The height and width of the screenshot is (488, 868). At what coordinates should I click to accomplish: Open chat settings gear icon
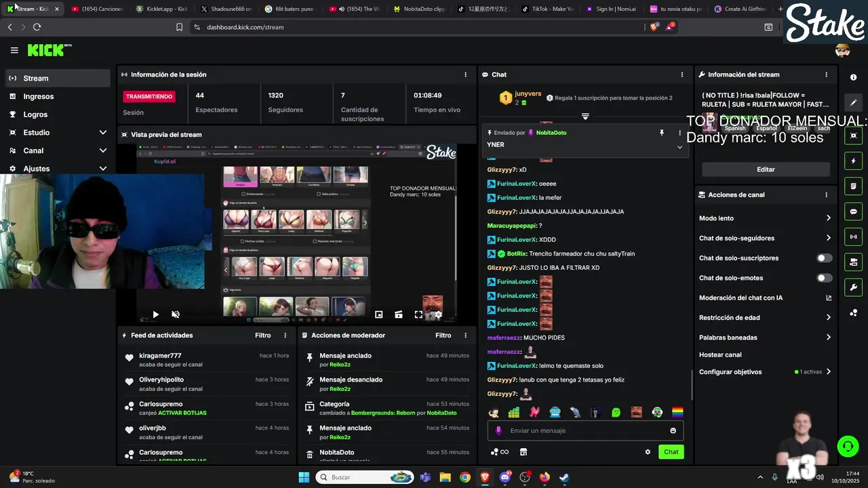click(x=648, y=452)
